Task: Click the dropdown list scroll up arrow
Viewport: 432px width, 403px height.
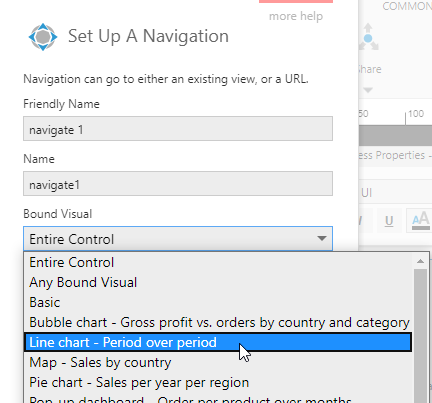Action: pyautogui.click(x=420, y=261)
